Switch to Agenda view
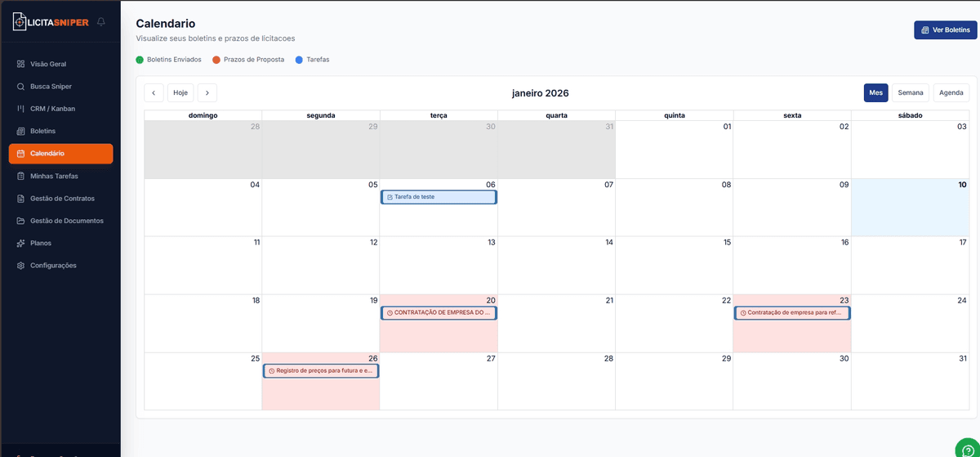 [x=951, y=93]
